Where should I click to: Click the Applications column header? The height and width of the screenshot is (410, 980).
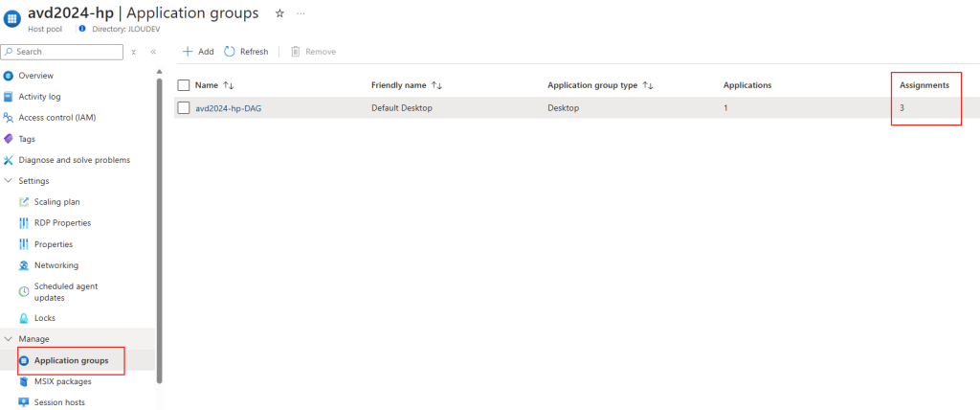pyautogui.click(x=746, y=85)
